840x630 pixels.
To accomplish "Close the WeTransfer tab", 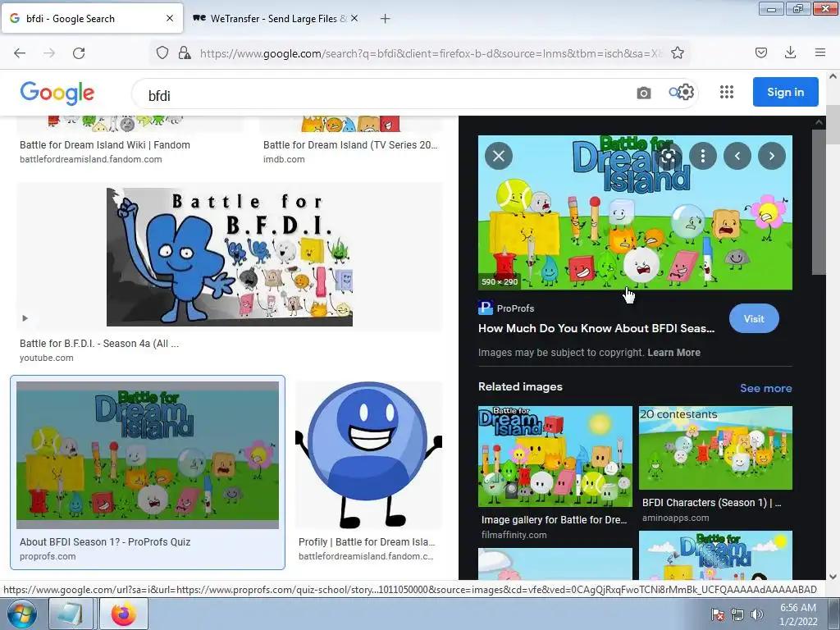I will [354, 18].
